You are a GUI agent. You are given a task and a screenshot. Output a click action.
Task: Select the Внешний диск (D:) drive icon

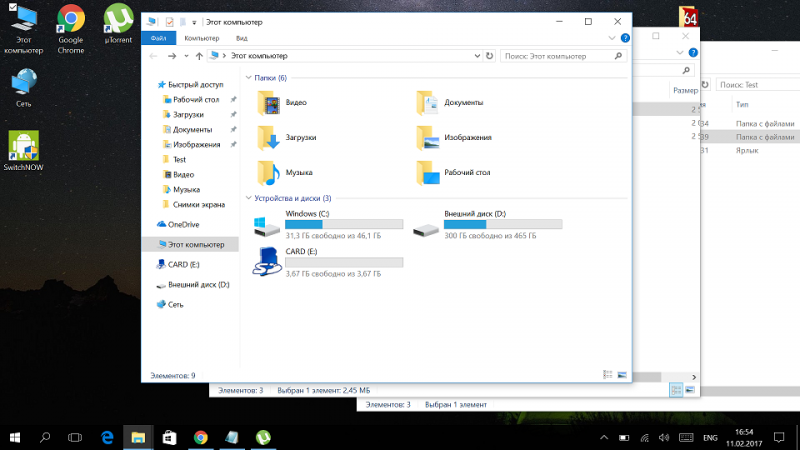point(426,230)
